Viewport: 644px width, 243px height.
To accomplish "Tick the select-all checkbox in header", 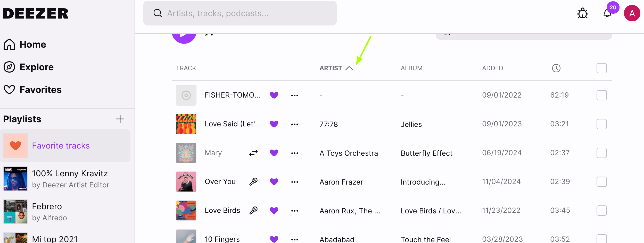I will point(602,68).
